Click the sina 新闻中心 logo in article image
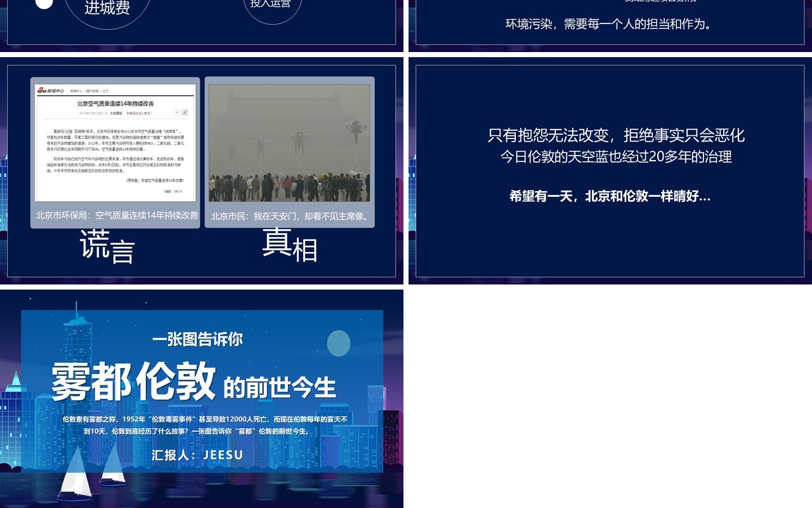 (51, 91)
